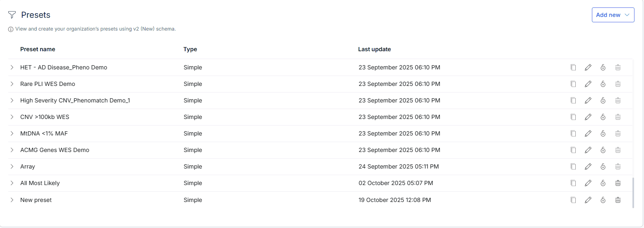This screenshot has height=228, width=644.
Task: Click the presets list vertical scrollbar
Action: point(633,192)
